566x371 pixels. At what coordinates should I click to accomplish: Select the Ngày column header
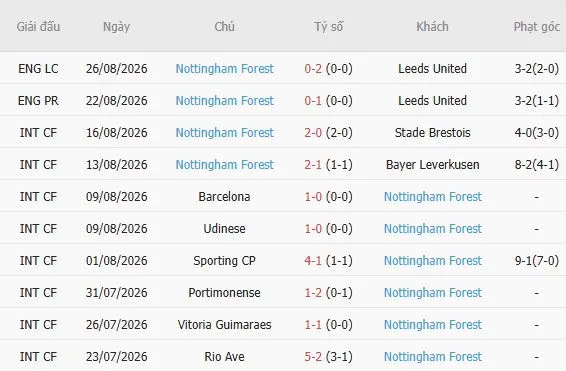point(116,27)
